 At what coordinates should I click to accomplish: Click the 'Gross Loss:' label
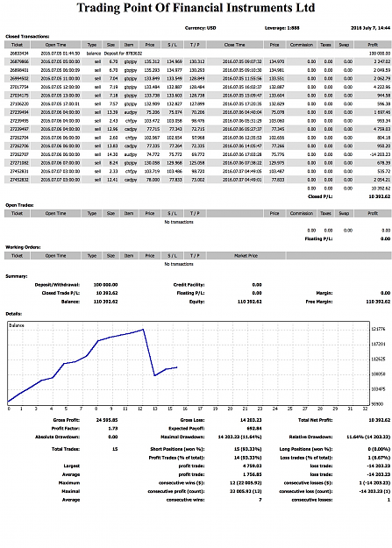192,420
